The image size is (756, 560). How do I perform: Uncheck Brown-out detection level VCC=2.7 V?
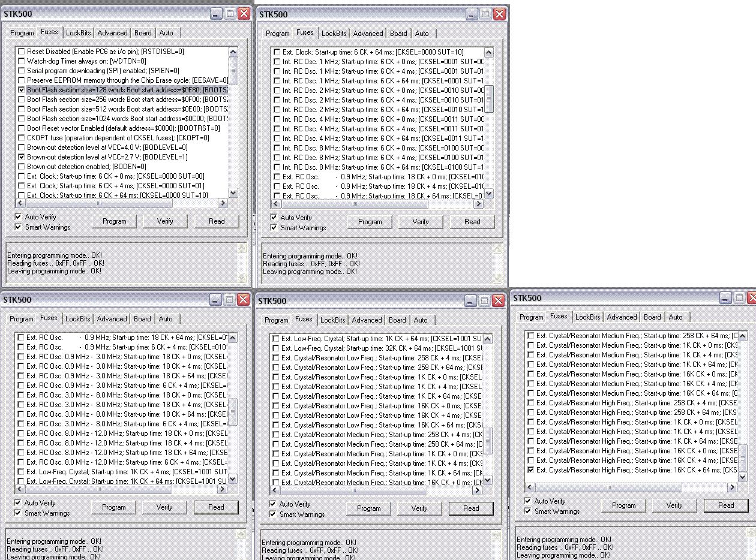(x=22, y=157)
